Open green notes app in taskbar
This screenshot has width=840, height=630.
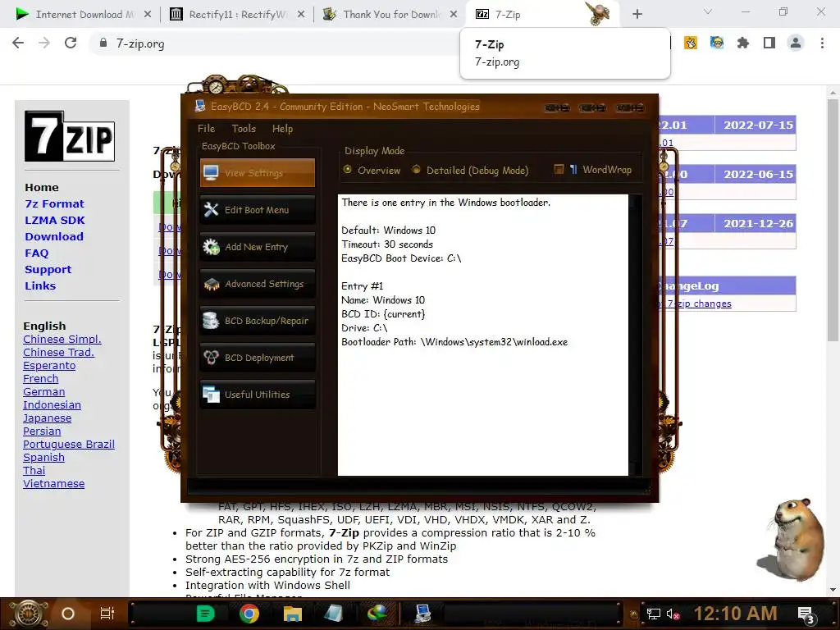tap(206, 614)
